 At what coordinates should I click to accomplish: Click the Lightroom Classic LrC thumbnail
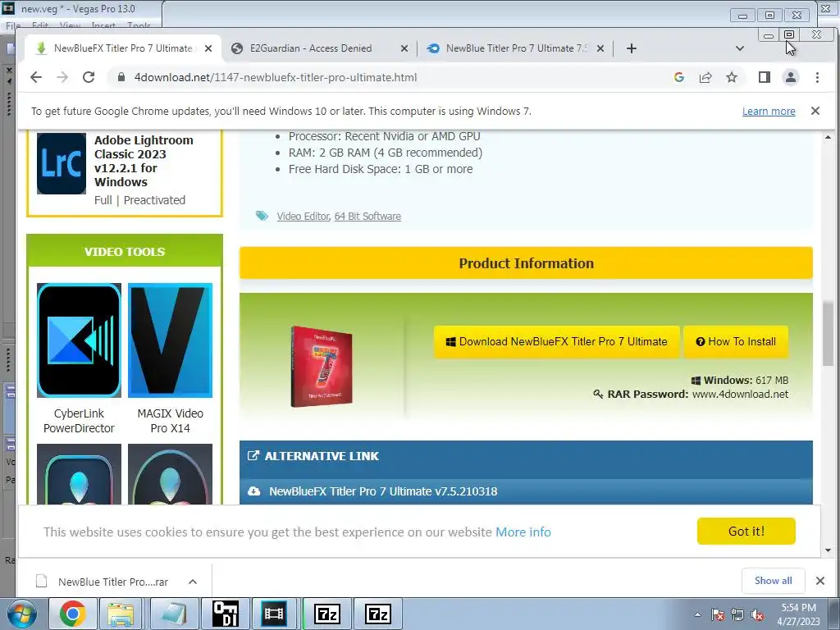point(61,163)
